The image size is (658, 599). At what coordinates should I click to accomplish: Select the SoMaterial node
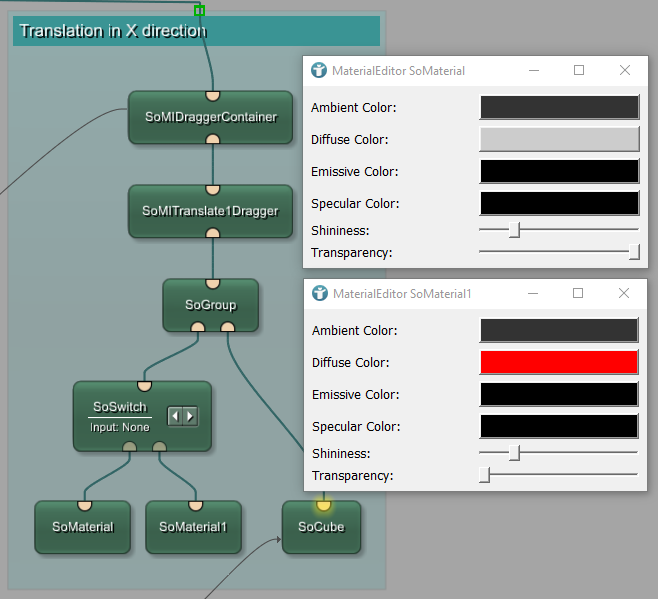(x=83, y=527)
